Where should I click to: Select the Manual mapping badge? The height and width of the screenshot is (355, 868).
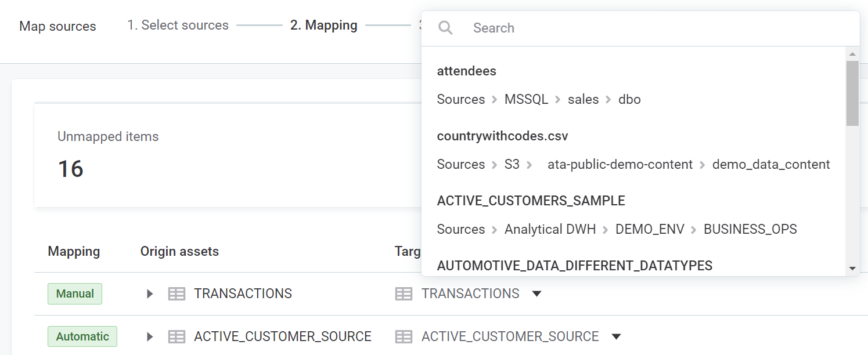74,294
